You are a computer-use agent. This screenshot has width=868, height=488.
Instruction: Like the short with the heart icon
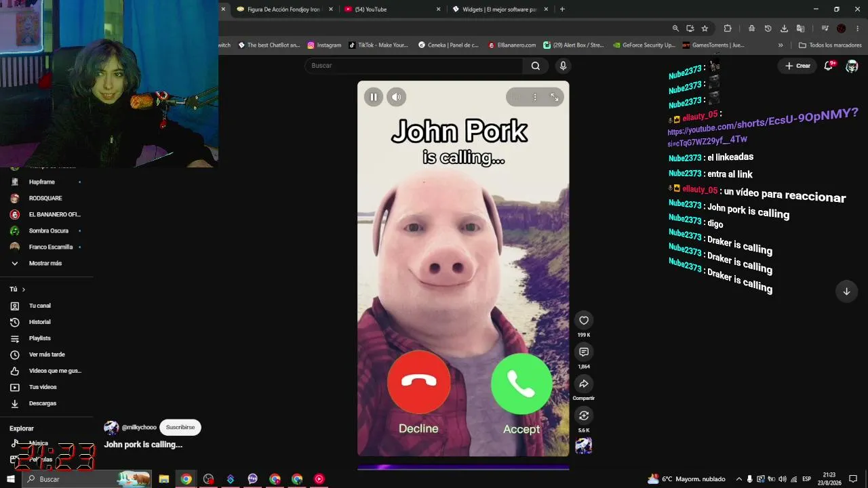point(584,321)
